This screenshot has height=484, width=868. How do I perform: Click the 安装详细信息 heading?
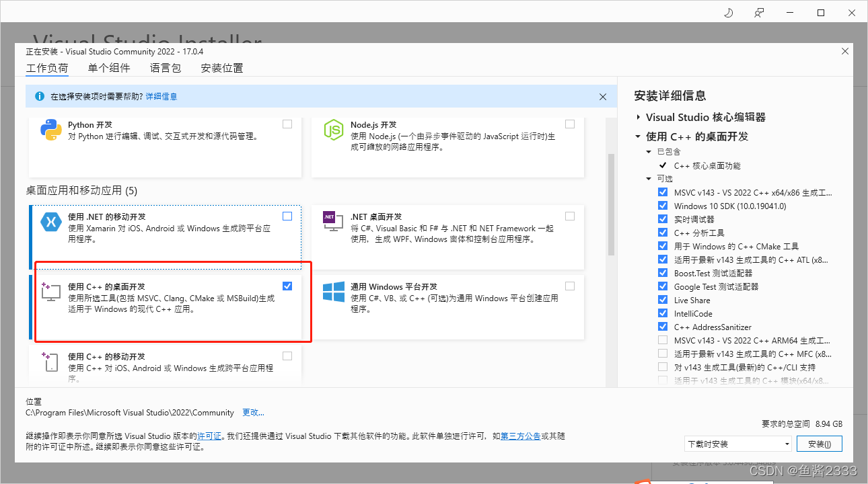coord(670,95)
